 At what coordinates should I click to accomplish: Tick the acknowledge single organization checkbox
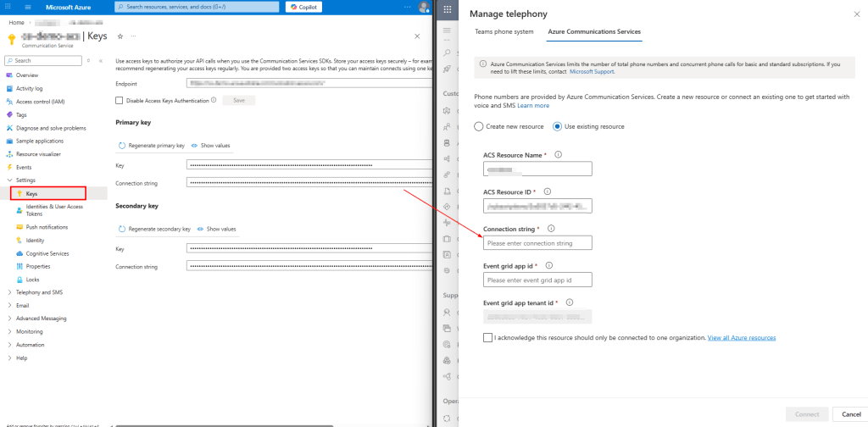[487, 337]
